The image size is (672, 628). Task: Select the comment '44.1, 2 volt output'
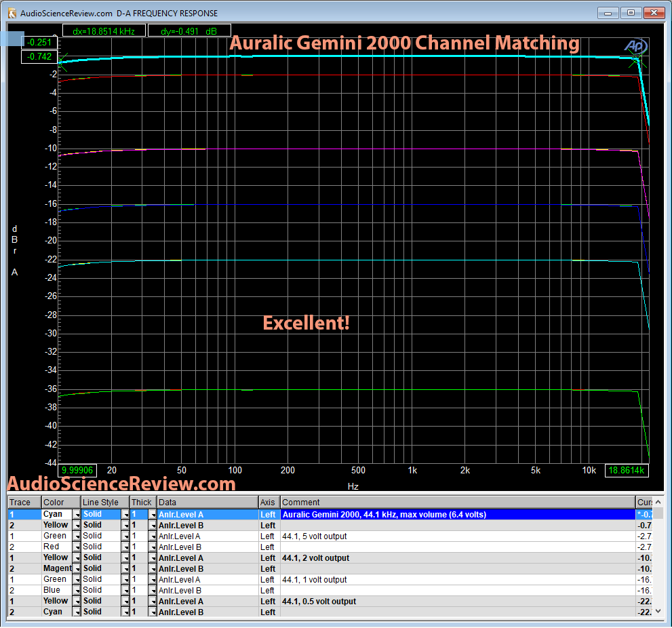pos(315,558)
